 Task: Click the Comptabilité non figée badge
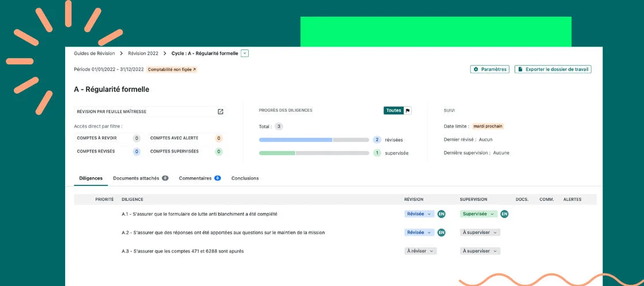point(172,70)
